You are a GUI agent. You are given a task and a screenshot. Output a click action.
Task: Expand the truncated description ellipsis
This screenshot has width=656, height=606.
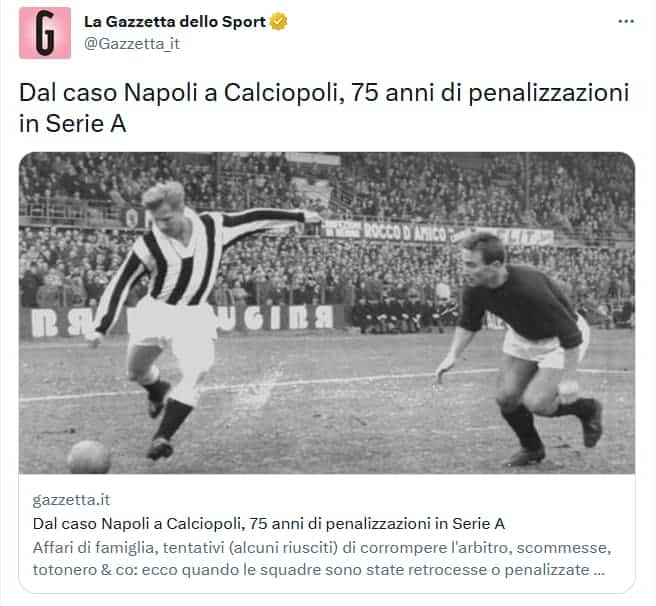(x=600, y=570)
